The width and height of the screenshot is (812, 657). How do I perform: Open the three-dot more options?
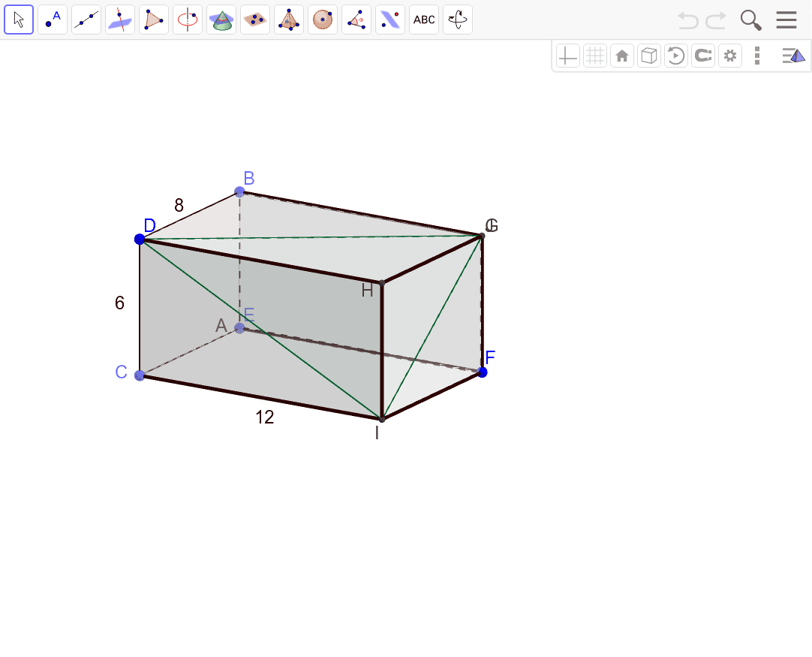(757, 56)
